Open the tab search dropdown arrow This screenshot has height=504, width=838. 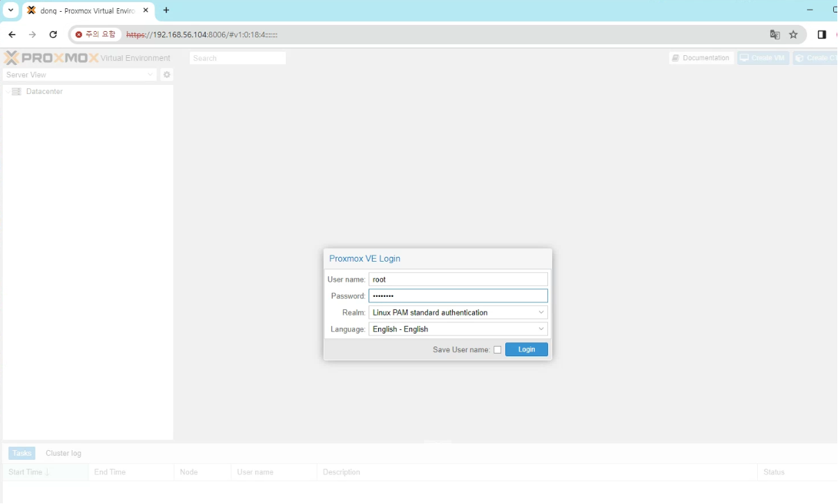(x=11, y=10)
